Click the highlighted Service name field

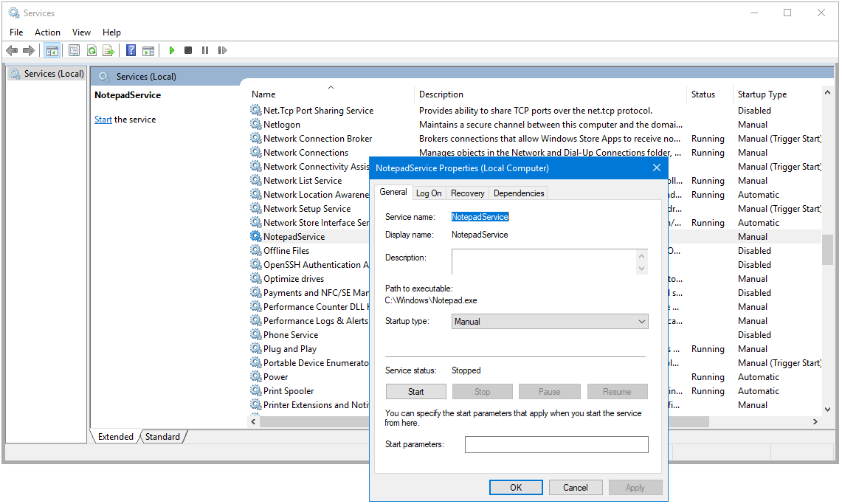[x=480, y=217]
